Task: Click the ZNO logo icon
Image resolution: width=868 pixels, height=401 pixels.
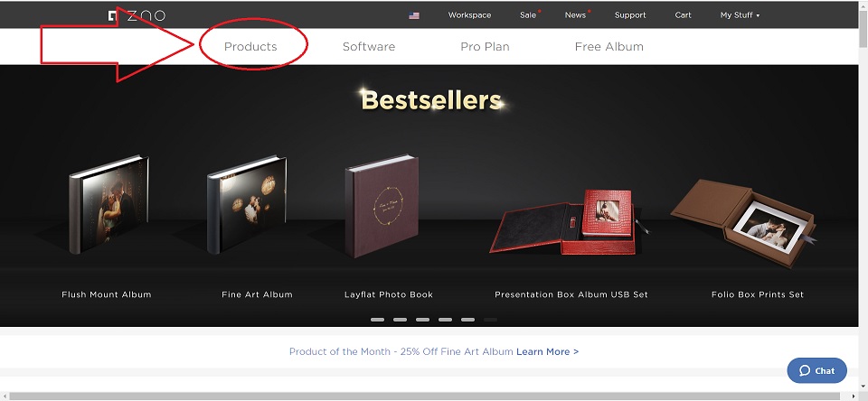Action: coord(113,15)
